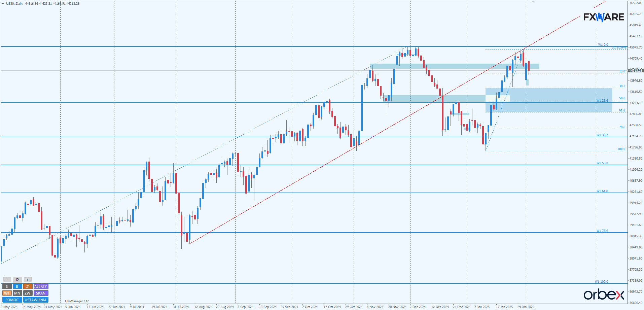Viewport: 644px width, 310px height.
Task: Toggle the MN timeframe button
Action: coord(17,293)
